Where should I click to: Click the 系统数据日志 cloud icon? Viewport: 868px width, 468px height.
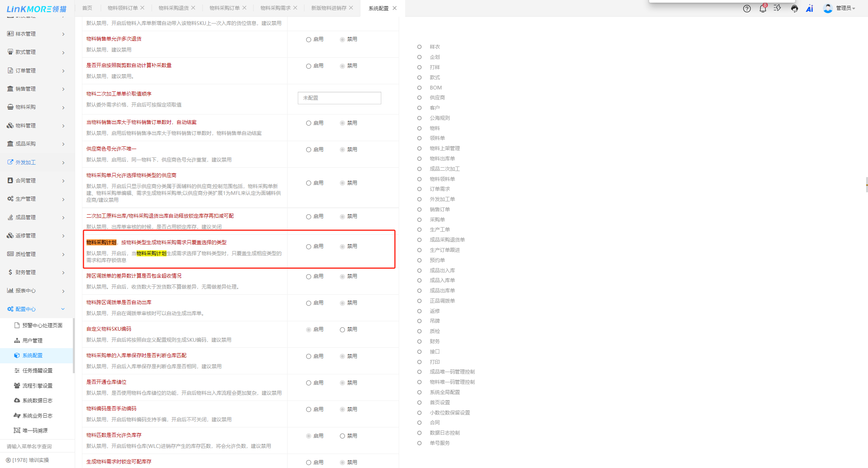click(x=17, y=400)
